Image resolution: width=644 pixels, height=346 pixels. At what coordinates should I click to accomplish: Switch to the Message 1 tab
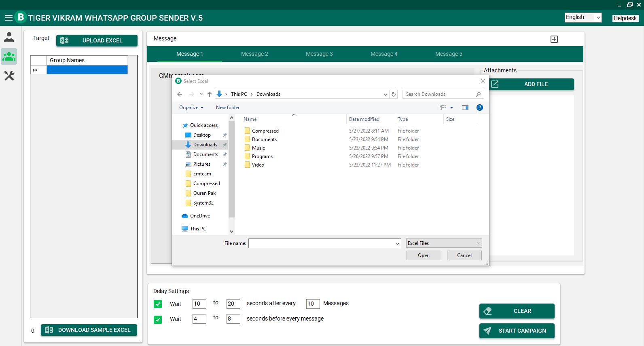(190, 54)
